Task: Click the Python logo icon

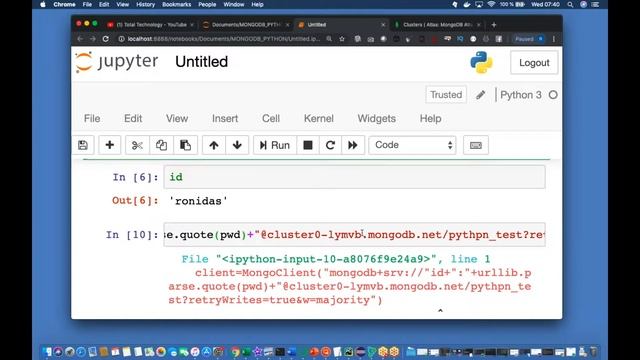Action: click(x=481, y=62)
